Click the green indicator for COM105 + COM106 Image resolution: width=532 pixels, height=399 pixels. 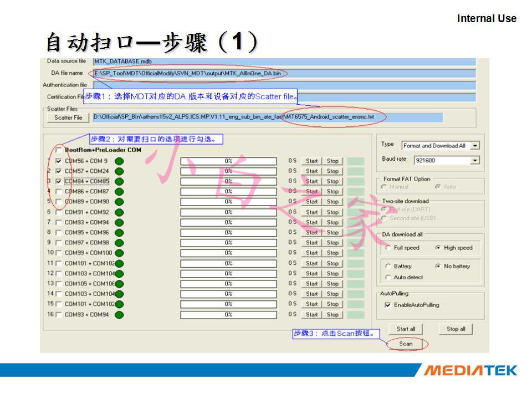(119, 284)
